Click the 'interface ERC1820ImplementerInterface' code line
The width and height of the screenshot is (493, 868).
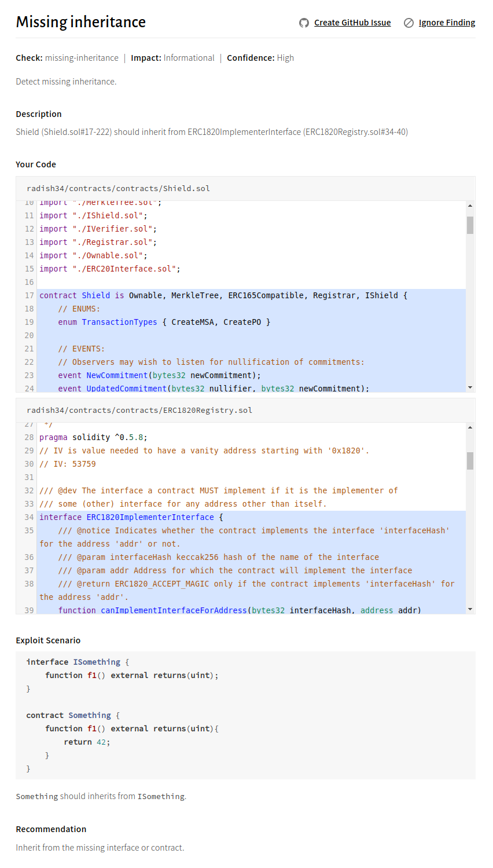pyautogui.click(x=131, y=517)
